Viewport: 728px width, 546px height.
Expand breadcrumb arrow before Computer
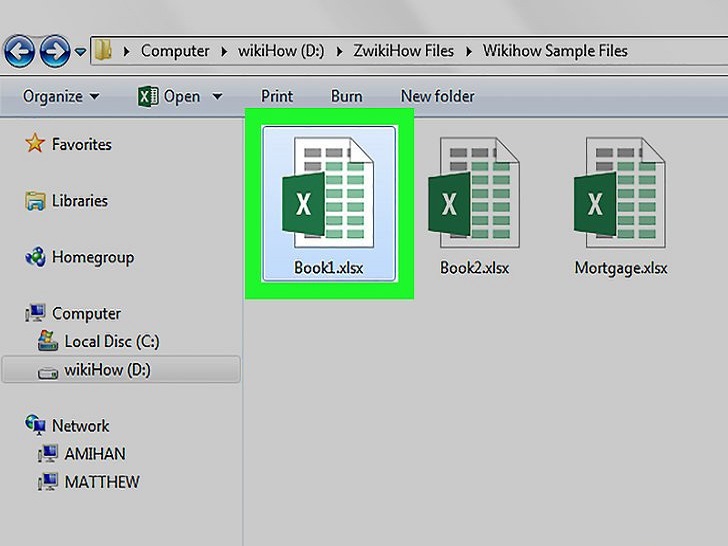[x=126, y=51]
